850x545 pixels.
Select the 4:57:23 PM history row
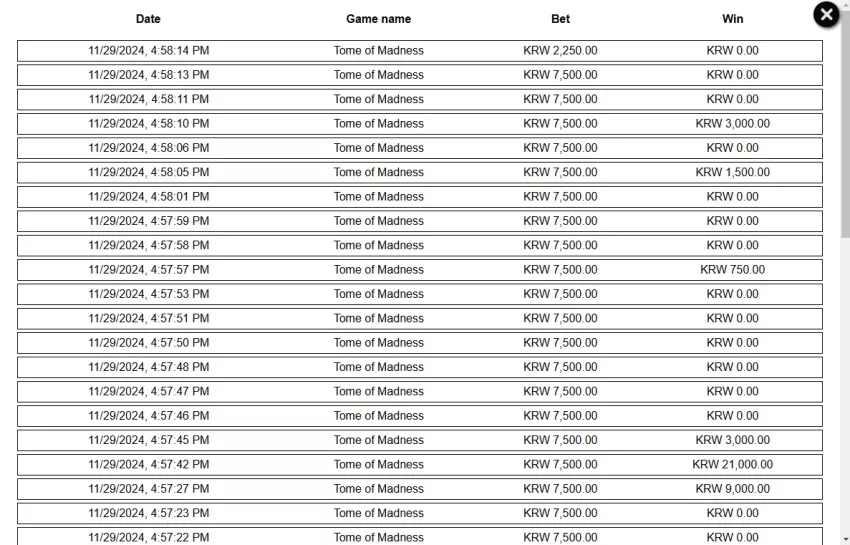point(420,514)
